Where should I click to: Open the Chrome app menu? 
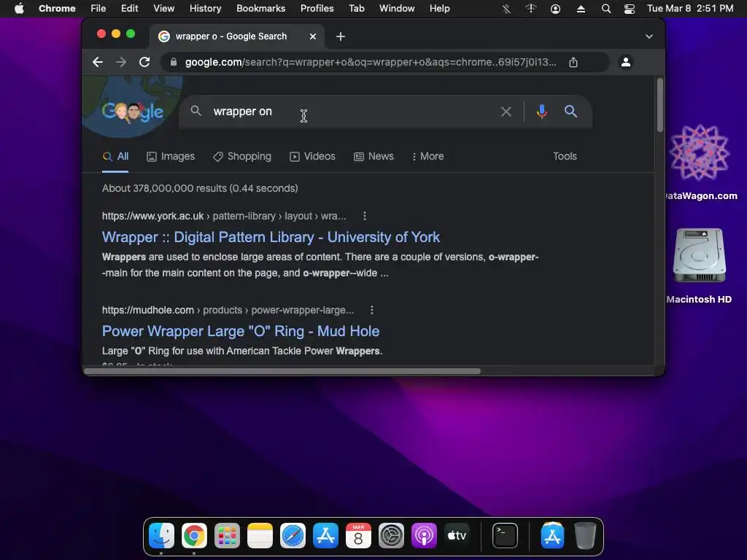tap(57, 9)
